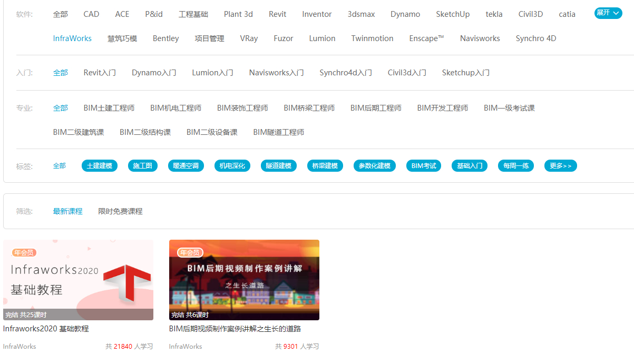The height and width of the screenshot is (364, 634).
Task: Choose Inventor in software filters
Action: [x=317, y=14]
